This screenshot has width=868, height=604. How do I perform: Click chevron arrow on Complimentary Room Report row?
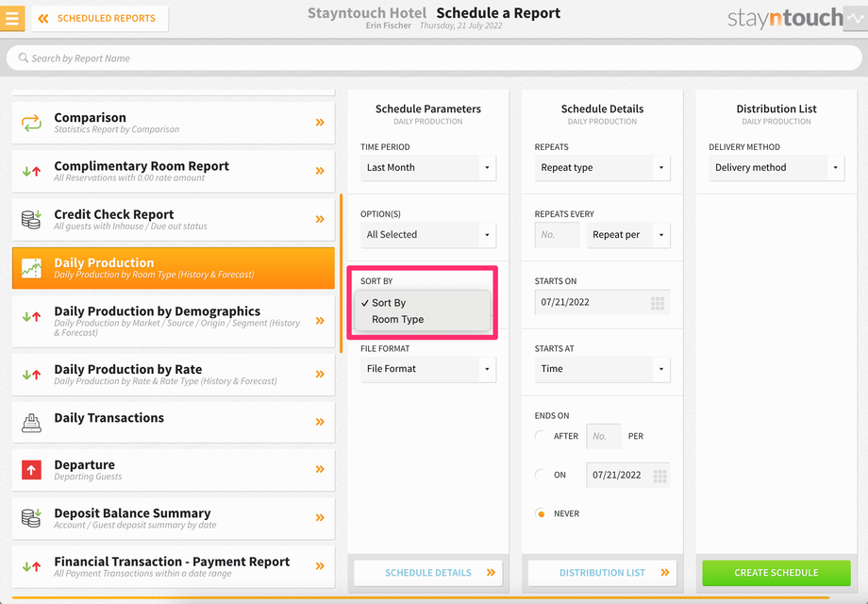click(320, 171)
